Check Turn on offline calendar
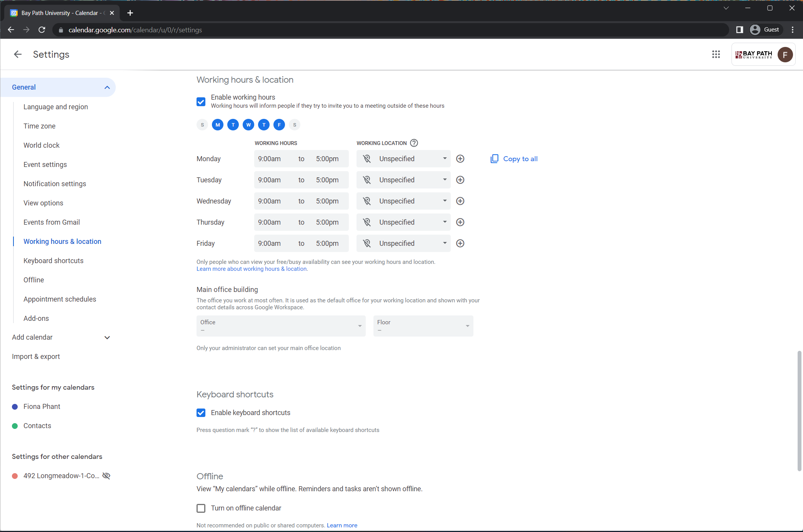The image size is (803, 532). pyautogui.click(x=201, y=508)
